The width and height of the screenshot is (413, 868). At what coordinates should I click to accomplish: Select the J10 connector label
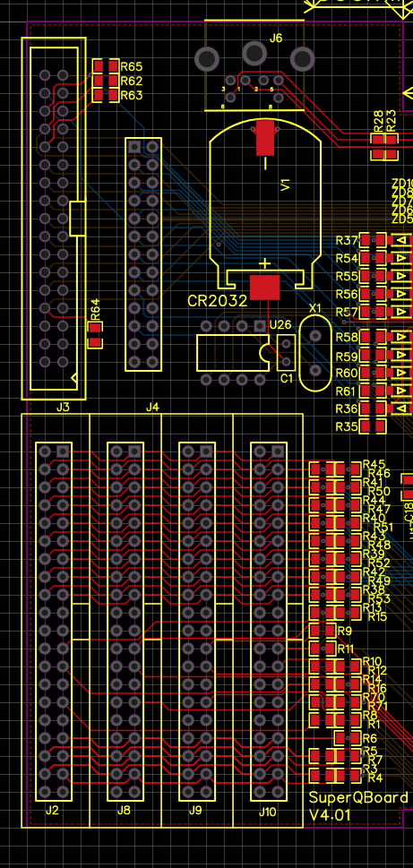tap(267, 812)
